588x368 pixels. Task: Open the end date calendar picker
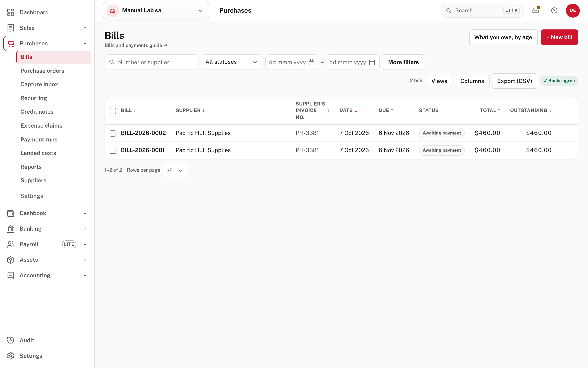372,62
